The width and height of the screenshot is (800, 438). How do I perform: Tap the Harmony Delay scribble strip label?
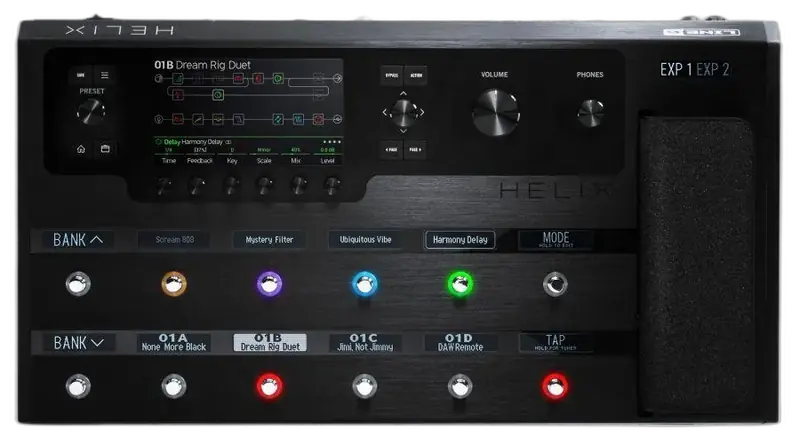(460, 239)
